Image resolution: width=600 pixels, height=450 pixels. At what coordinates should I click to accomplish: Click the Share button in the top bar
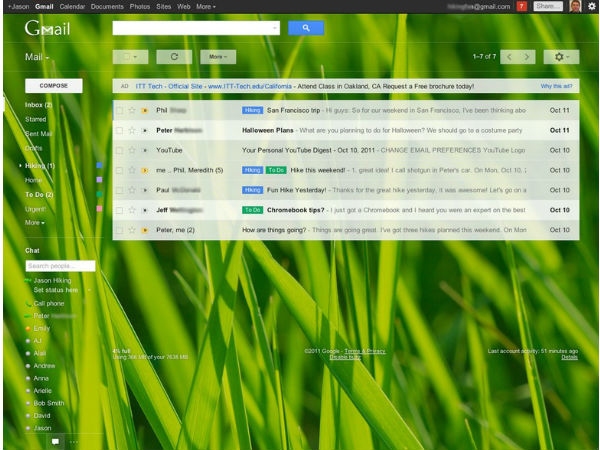548,6
